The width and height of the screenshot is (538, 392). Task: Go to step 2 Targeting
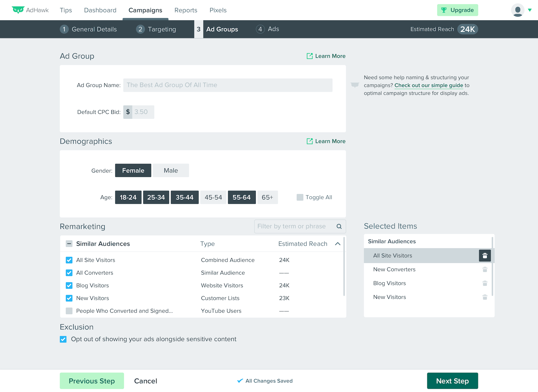pos(156,29)
